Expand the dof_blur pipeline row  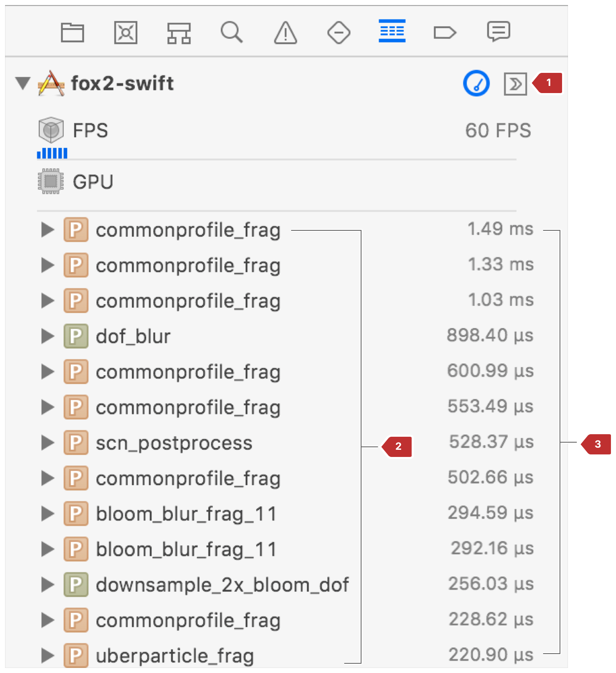(x=48, y=336)
